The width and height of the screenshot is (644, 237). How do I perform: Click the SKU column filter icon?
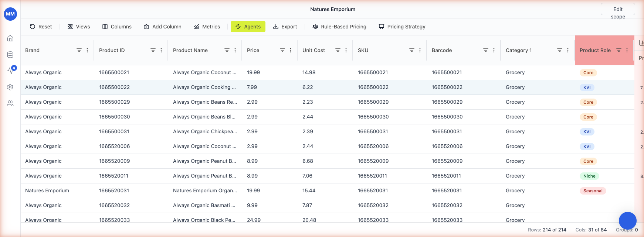tap(412, 50)
